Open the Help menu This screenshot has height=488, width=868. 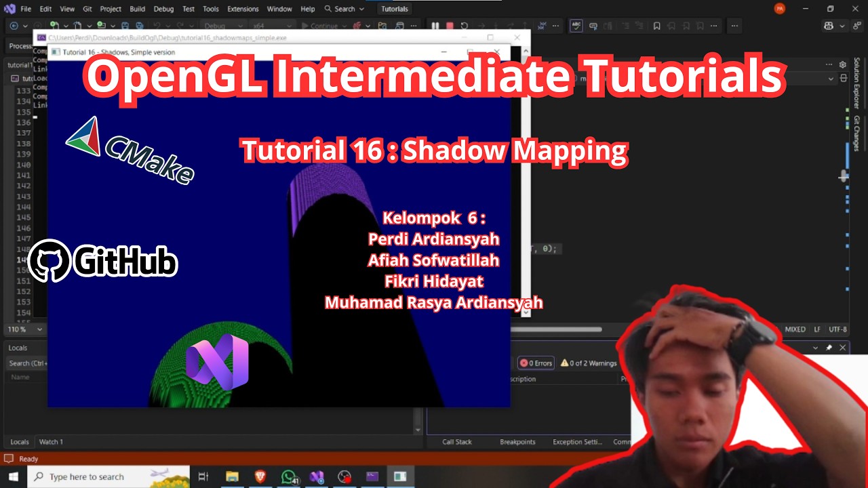tap(307, 9)
